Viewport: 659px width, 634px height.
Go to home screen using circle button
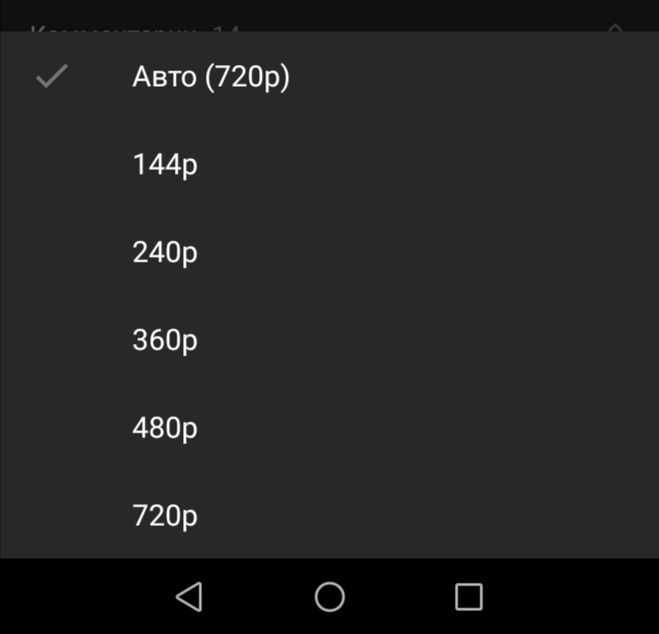pos(329,597)
